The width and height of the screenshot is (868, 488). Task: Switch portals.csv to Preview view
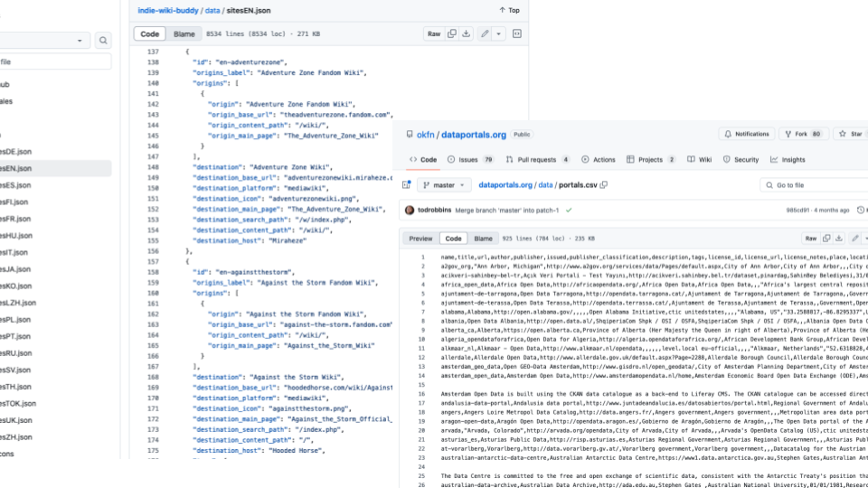[x=420, y=239]
